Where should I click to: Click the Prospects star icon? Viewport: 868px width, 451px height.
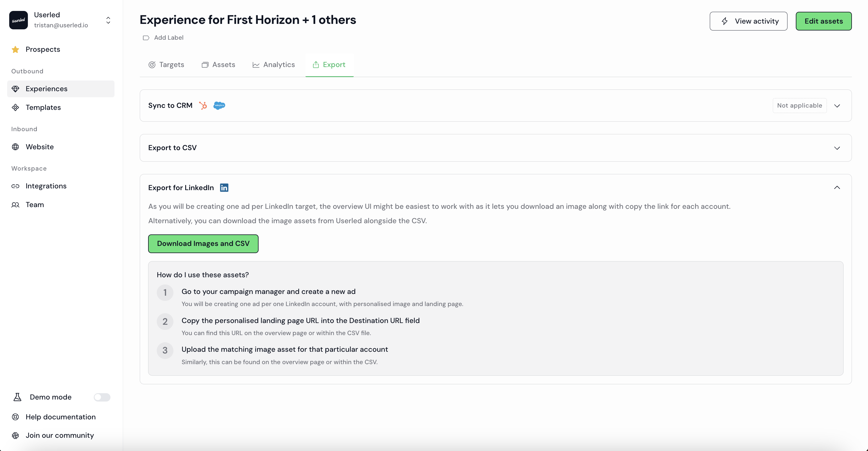[16, 49]
